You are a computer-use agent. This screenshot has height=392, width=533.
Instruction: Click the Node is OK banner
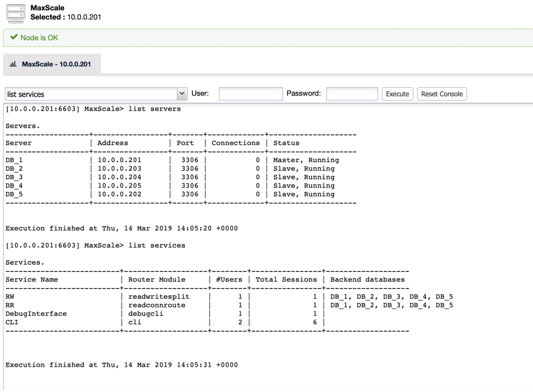coord(40,37)
